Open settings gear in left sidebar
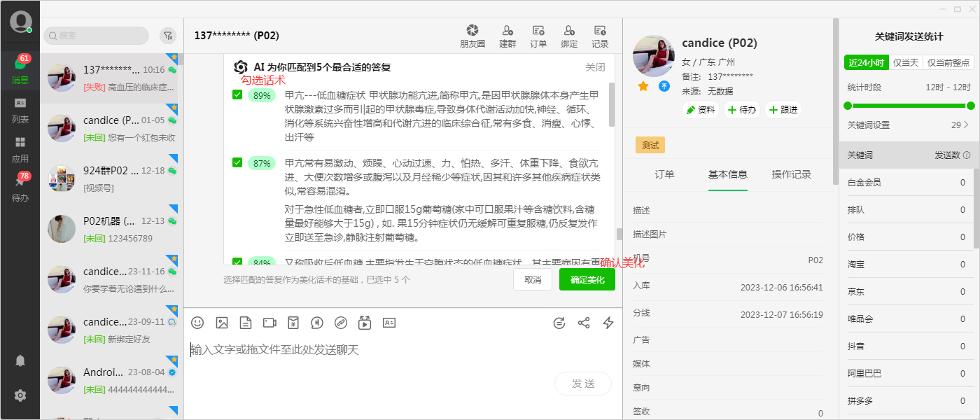 pos(20,395)
